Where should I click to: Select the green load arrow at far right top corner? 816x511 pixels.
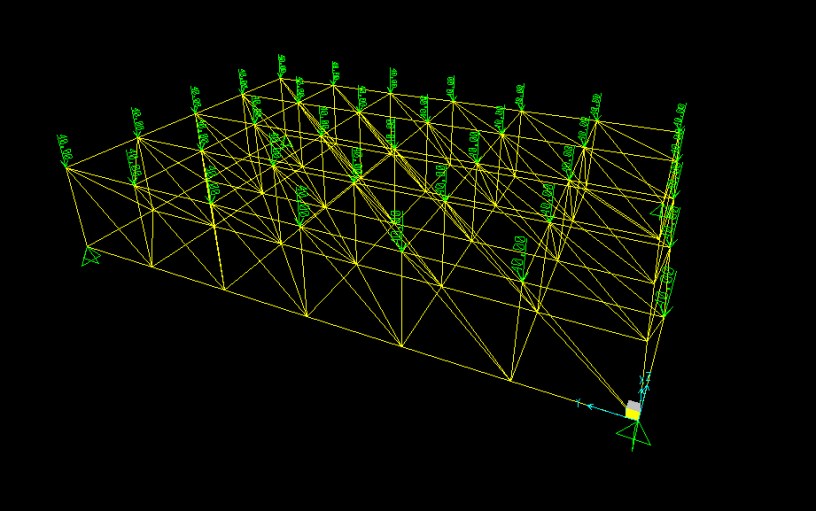pyautogui.click(x=680, y=114)
